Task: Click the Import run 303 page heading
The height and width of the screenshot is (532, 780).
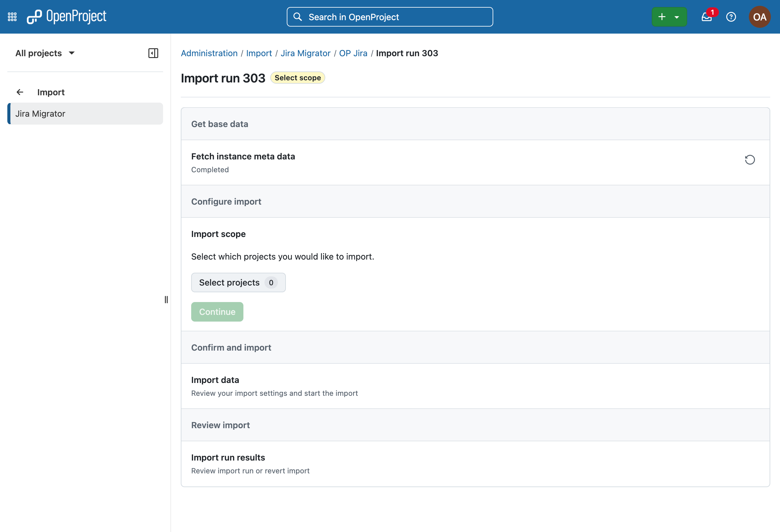Action: 223,78
